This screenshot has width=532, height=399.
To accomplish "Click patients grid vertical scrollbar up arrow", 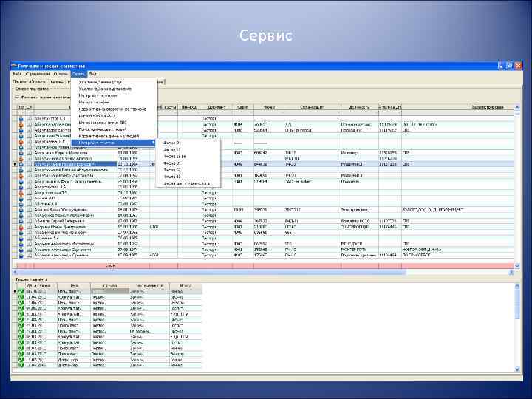I will [517, 107].
